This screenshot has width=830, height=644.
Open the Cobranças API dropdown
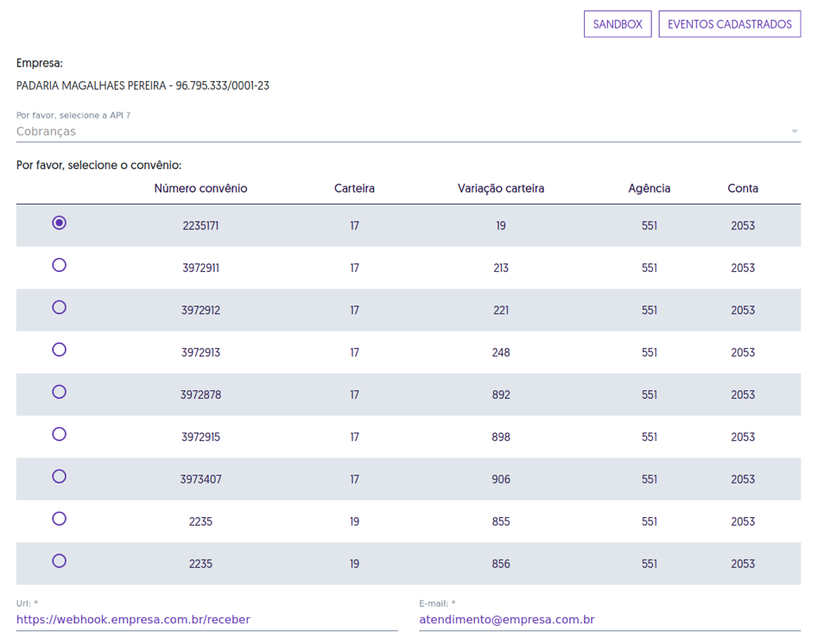(409, 131)
